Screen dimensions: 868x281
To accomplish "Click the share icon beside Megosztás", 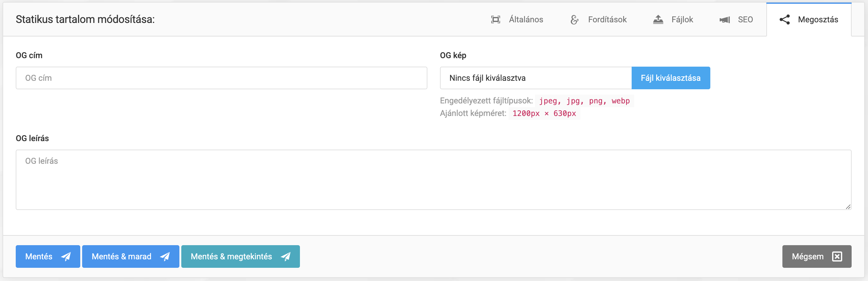I will (784, 19).
